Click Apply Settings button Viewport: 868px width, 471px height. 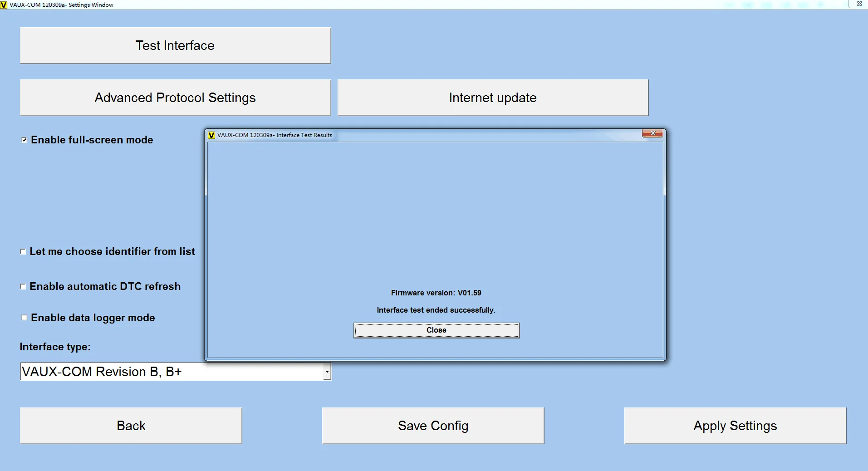tap(735, 426)
